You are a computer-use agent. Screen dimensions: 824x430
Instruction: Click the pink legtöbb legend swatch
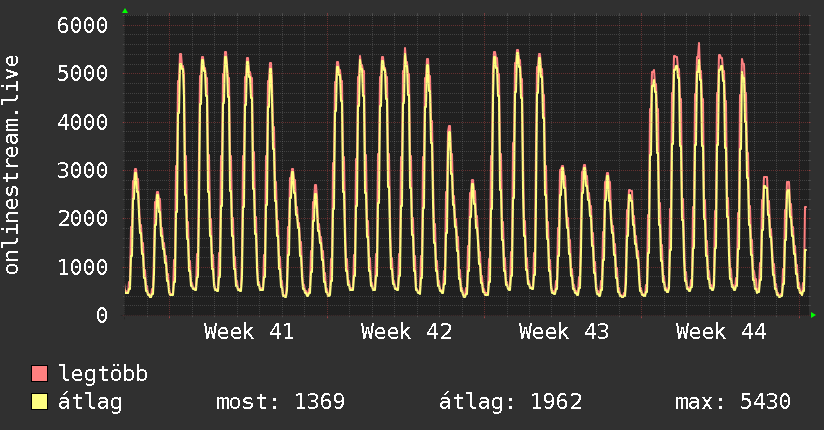[x=39, y=373]
